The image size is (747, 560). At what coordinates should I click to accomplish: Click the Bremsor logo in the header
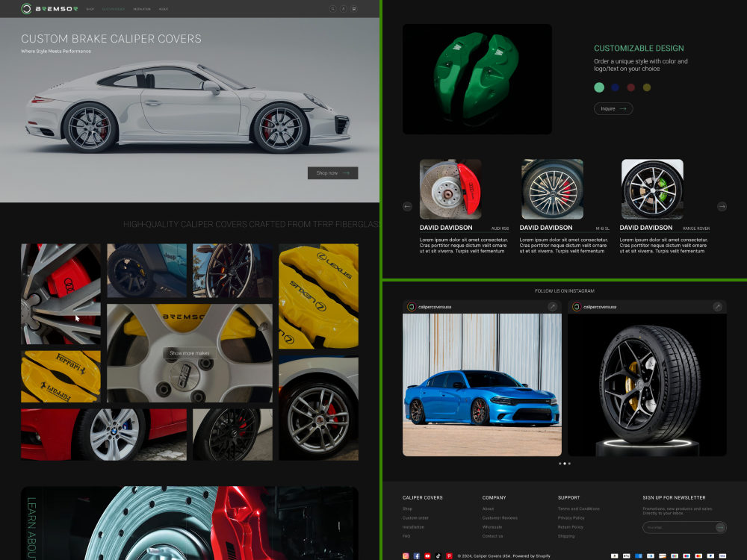click(49, 8)
